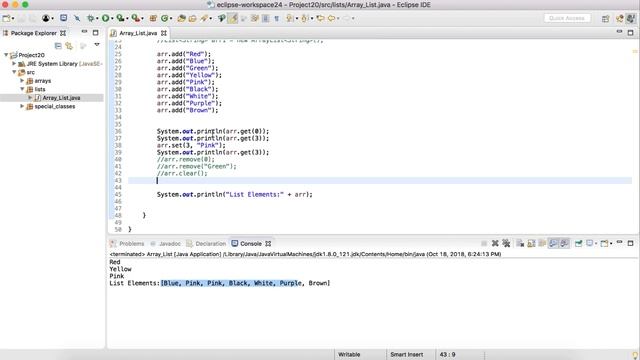Image resolution: width=640 pixels, height=360 pixels.
Task: Click Clear Console icon
Action: click(x=520, y=244)
